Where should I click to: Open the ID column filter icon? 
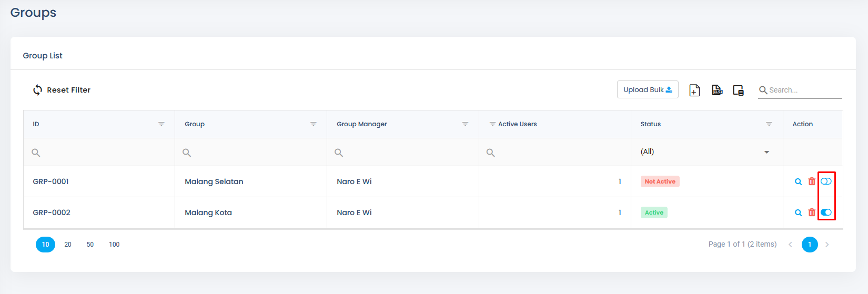(162, 124)
